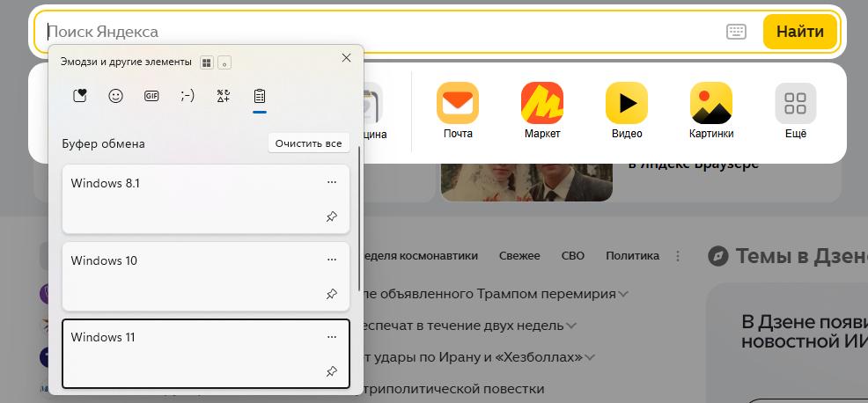Expand the news headline about Трамп перемирие
Image resolution: width=868 pixels, height=403 pixels.
coord(623,294)
